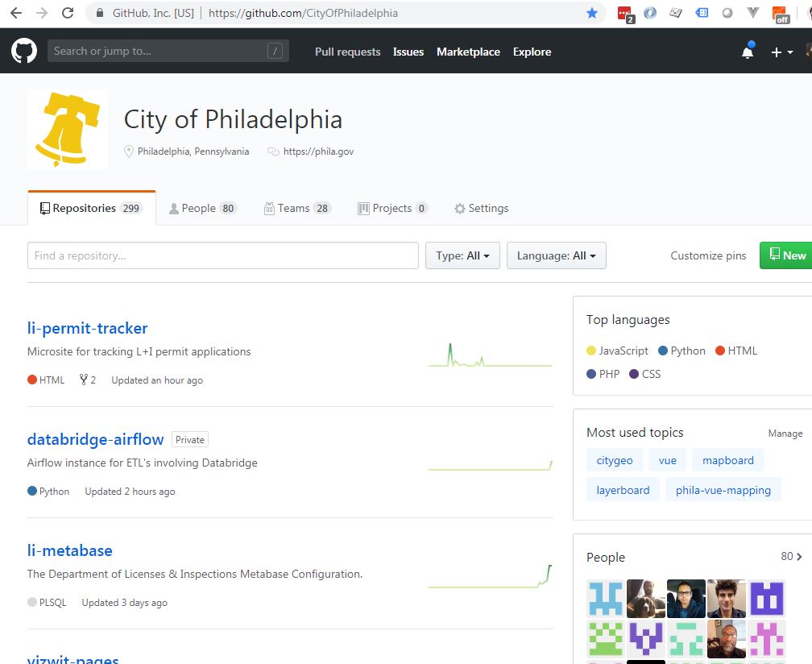Filter by PHP in Top languages
The image size is (812, 664).
tap(603, 374)
